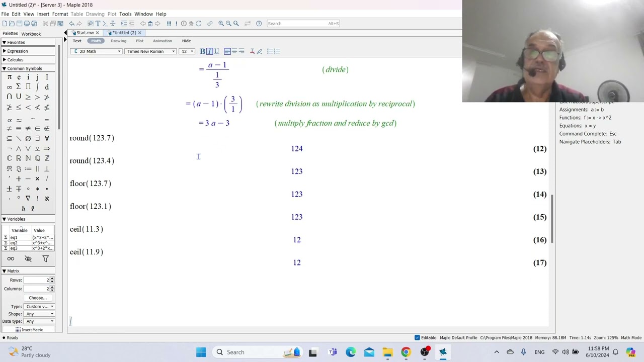Open the Times New Roman font dropdown

point(150,51)
